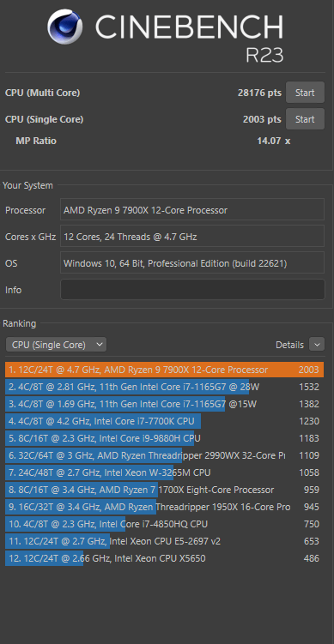Select the Xeon E5-2697 v2 ranking row
The width and height of the screenshot is (334, 644).
pyautogui.click(x=165, y=541)
